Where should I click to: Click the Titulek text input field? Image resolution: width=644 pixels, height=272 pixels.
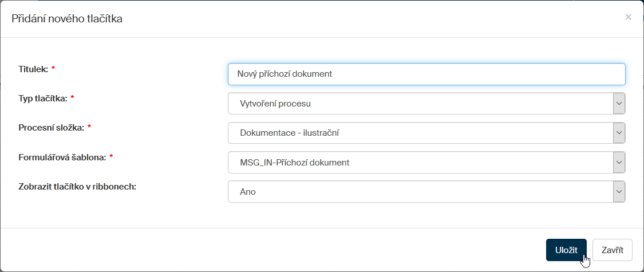point(426,74)
